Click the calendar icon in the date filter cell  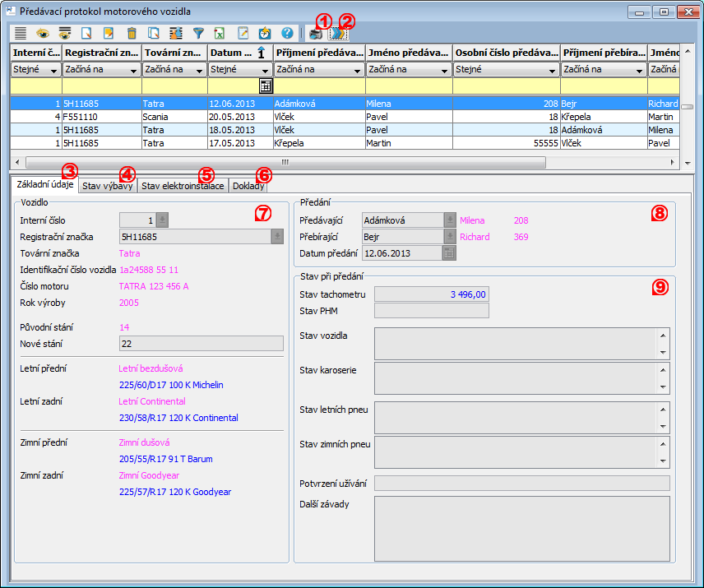click(x=266, y=86)
